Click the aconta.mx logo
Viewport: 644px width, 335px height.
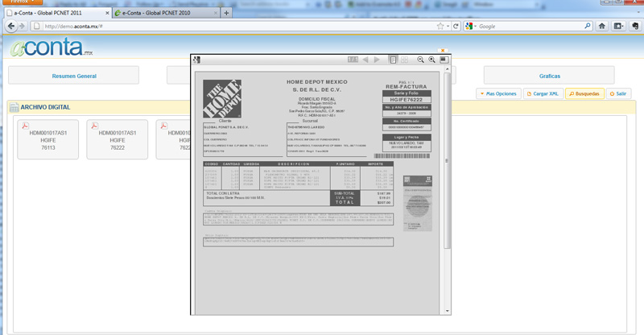pyautogui.click(x=52, y=48)
